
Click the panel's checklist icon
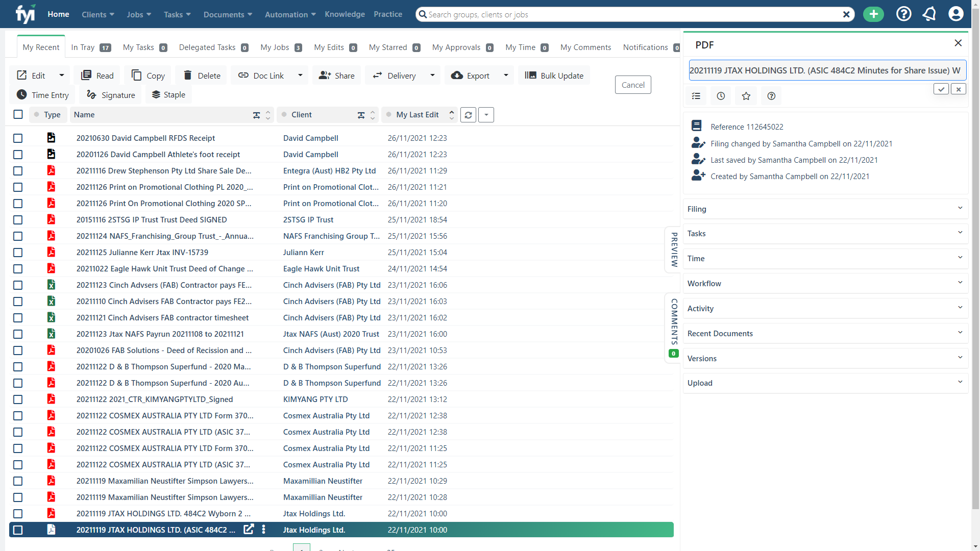[696, 96]
